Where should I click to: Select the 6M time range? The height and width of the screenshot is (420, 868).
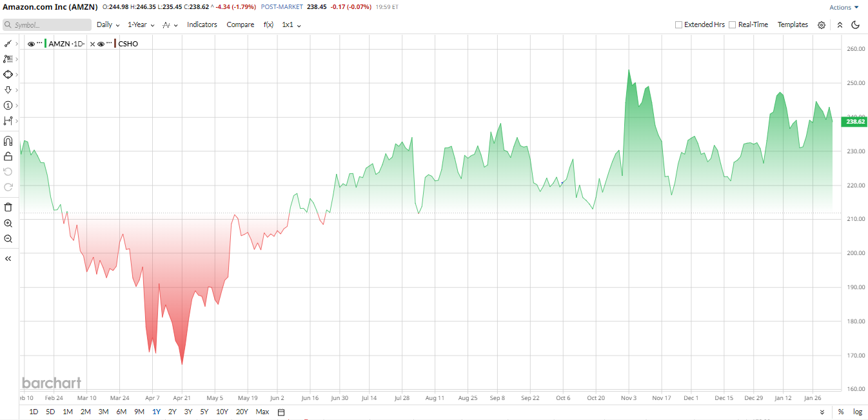click(121, 412)
